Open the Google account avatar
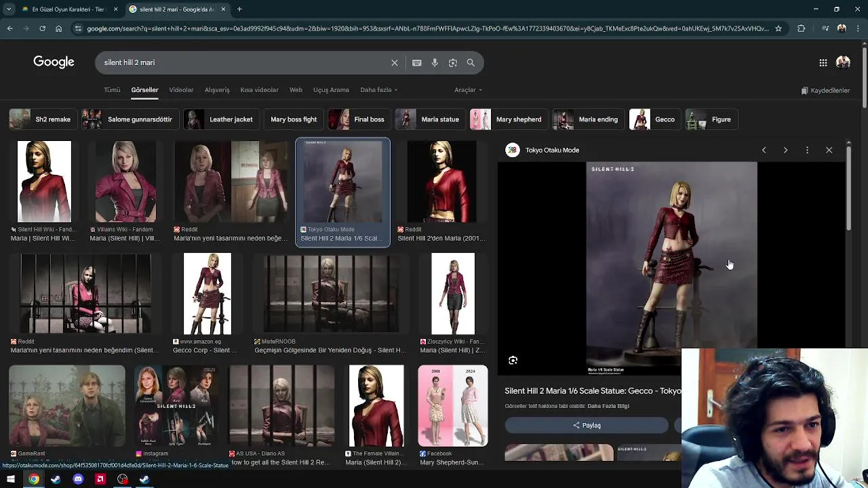This screenshot has height=488, width=868. pyautogui.click(x=843, y=62)
